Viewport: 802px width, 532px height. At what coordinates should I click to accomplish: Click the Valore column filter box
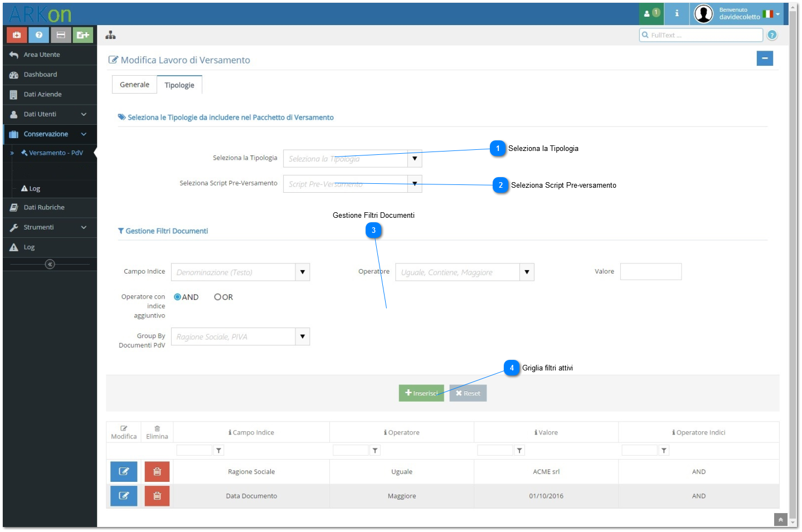[x=495, y=450]
